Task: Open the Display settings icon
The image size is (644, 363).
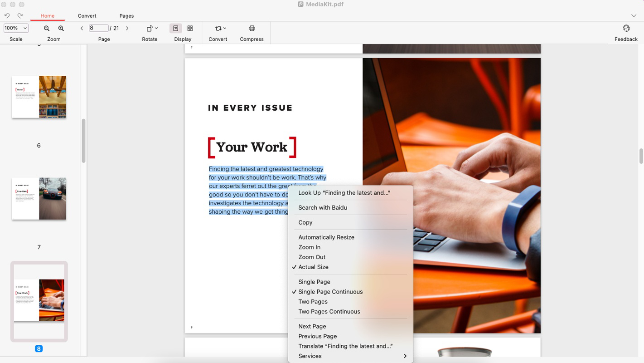Action: tap(175, 28)
